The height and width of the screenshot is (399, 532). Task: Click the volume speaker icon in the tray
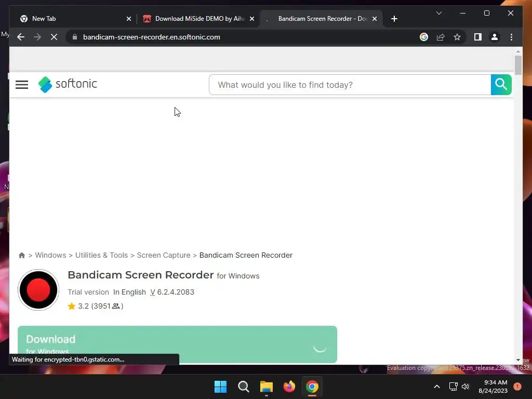tap(465, 387)
